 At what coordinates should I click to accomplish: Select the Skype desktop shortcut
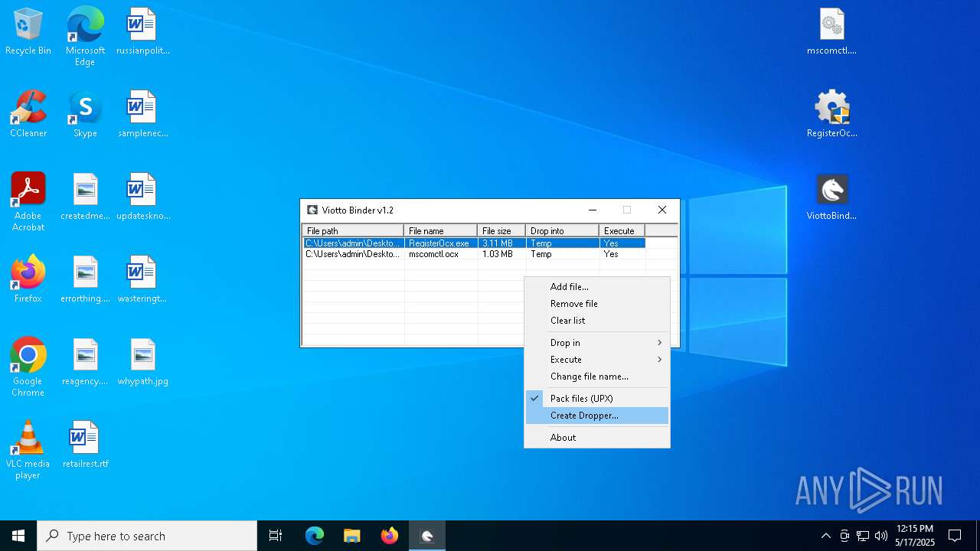coord(85,115)
